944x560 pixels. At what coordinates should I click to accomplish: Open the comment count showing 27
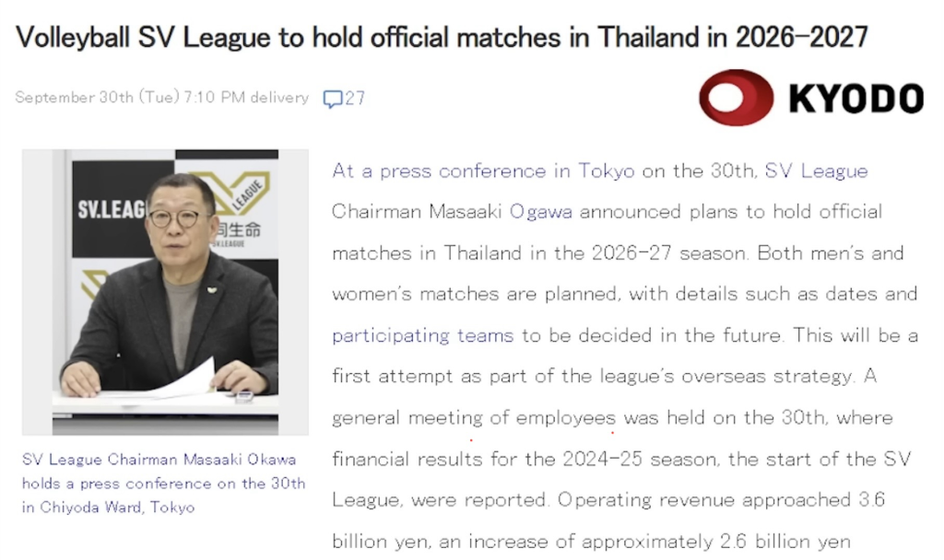point(355,99)
